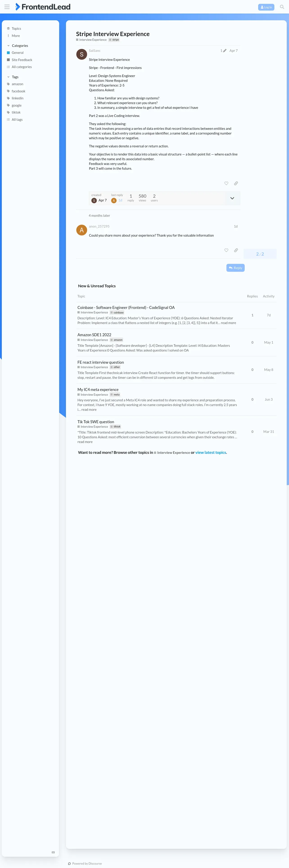Open the search magnifier icon

click(x=282, y=7)
